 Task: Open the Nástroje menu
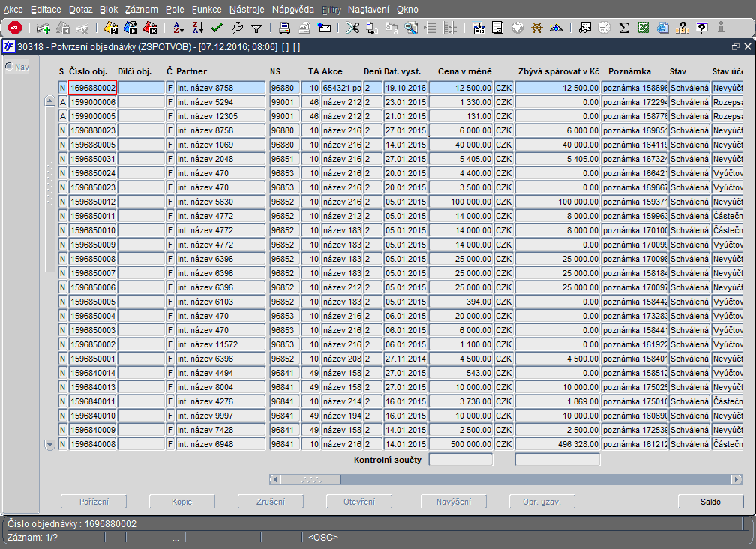click(247, 10)
